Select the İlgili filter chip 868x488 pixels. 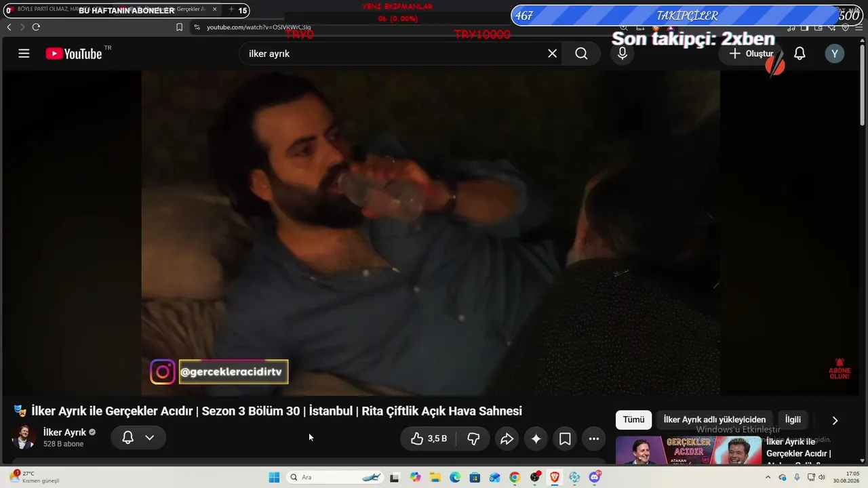[793, 420]
